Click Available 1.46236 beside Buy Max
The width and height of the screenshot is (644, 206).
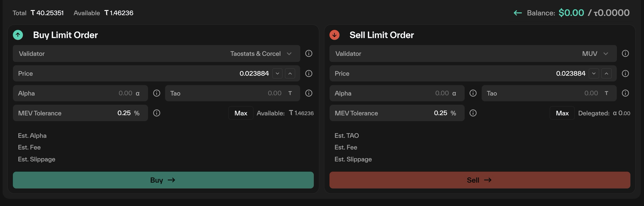pyautogui.click(x=285, y=113)
